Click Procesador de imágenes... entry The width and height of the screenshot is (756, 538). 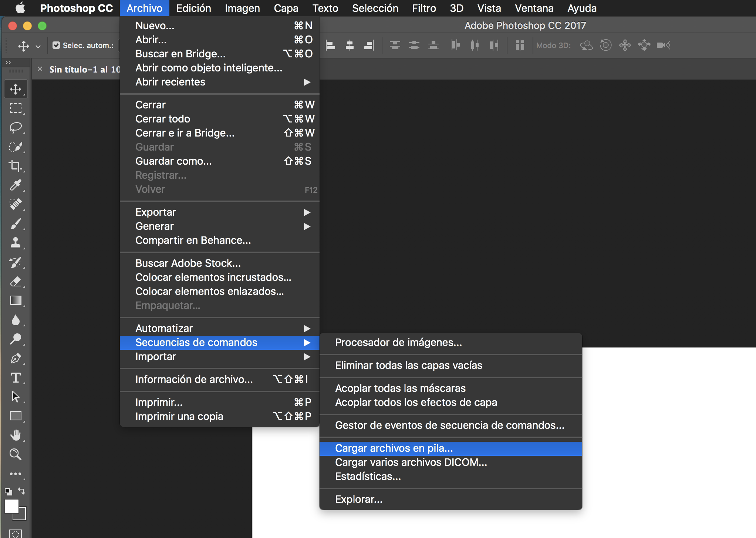coord(398,342)
